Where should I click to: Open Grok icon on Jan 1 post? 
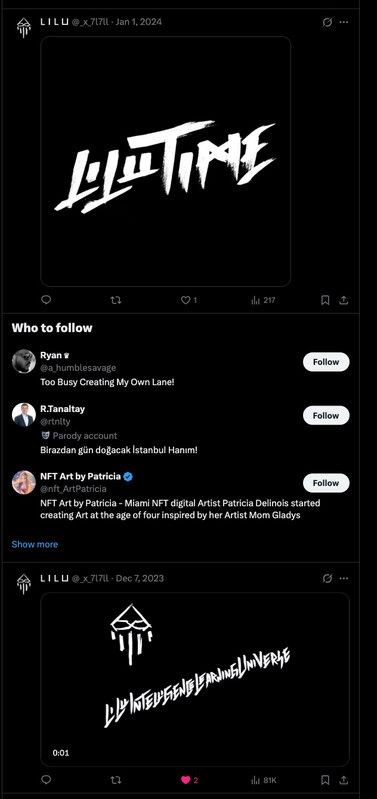[x=328, y=22]
